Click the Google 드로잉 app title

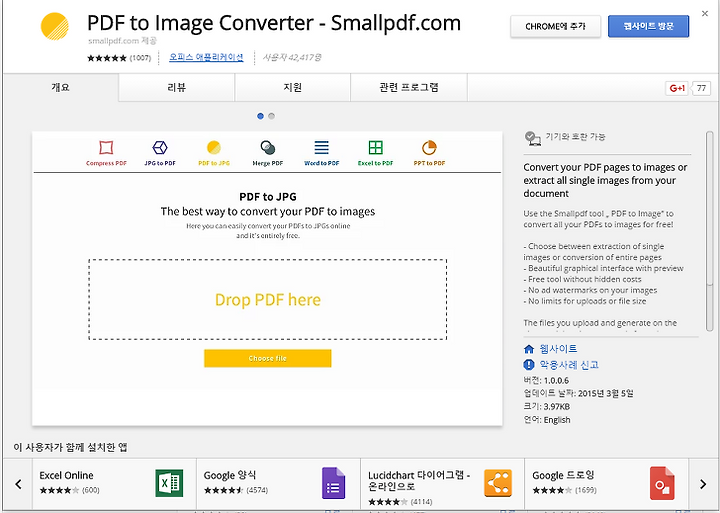[x=563, y=475]
